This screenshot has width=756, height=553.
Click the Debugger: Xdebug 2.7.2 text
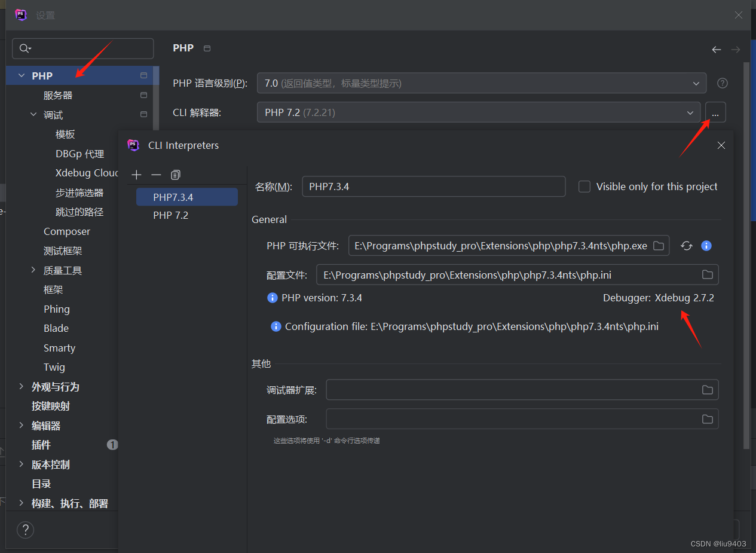(658, 298)
